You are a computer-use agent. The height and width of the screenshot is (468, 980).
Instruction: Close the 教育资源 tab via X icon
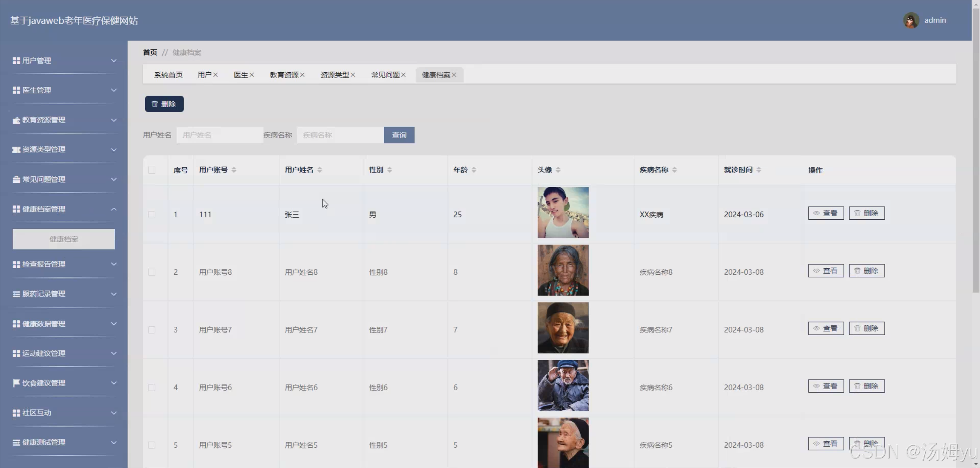303,75
